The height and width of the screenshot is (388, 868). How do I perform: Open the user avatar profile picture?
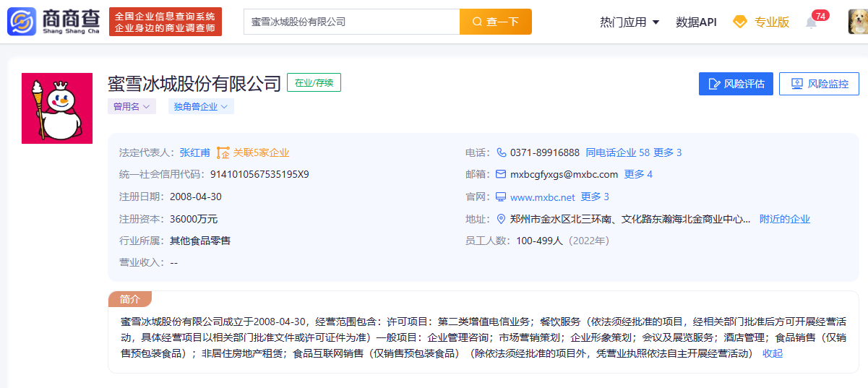(858, 22)
